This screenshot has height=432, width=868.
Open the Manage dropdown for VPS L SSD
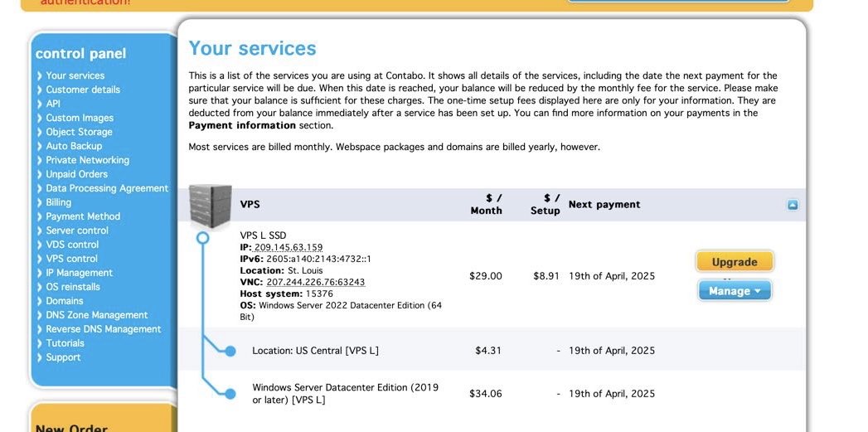[735, 291]
